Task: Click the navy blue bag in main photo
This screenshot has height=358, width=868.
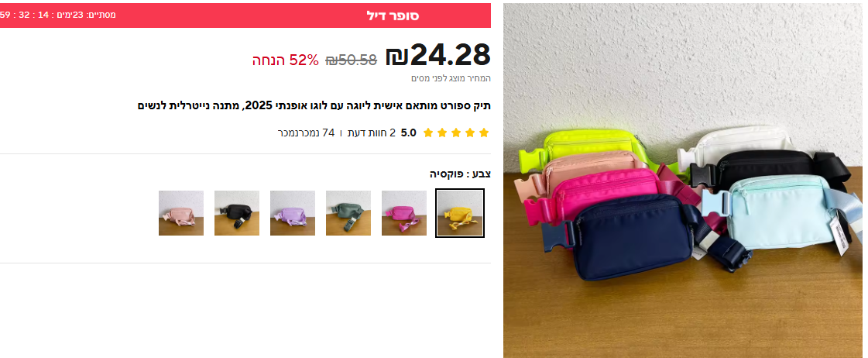Action: tap(631, 237)
